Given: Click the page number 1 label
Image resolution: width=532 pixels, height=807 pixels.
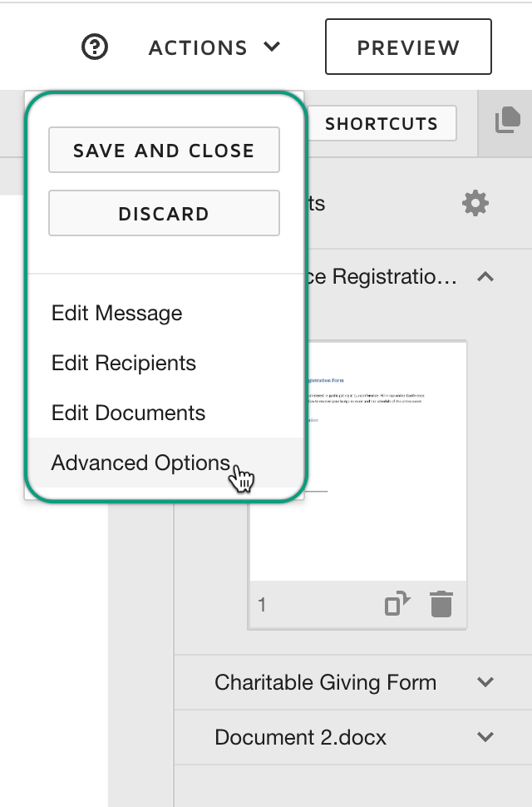Looking at the screenshot, I should pos(262,605).
